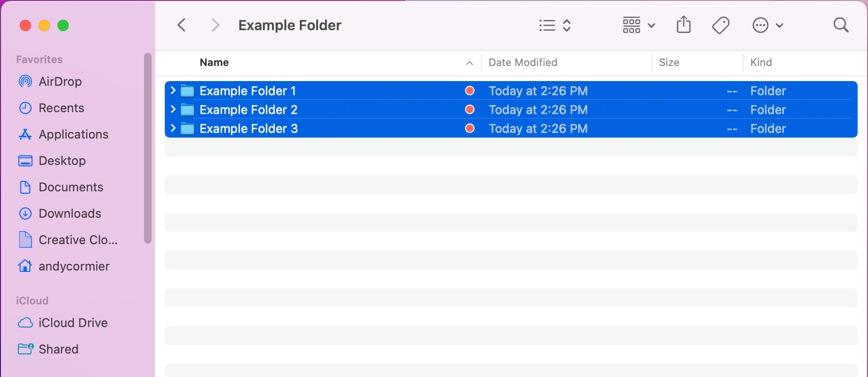Sort by Date Modified column
The width and height of the screenshot is (868, 377).
pos(523,62)
